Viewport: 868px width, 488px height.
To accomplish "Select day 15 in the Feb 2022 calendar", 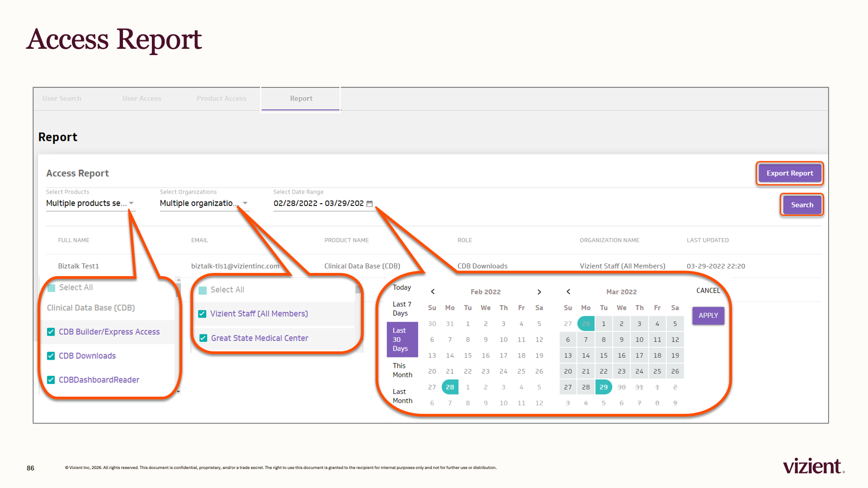I will click(x=467, y=356).
